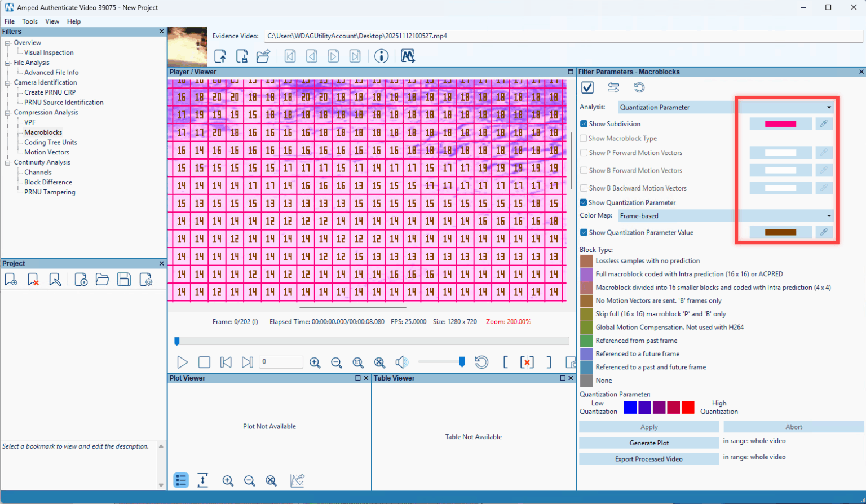
Task: Play the evidence video
Action: tap(182, 362)
